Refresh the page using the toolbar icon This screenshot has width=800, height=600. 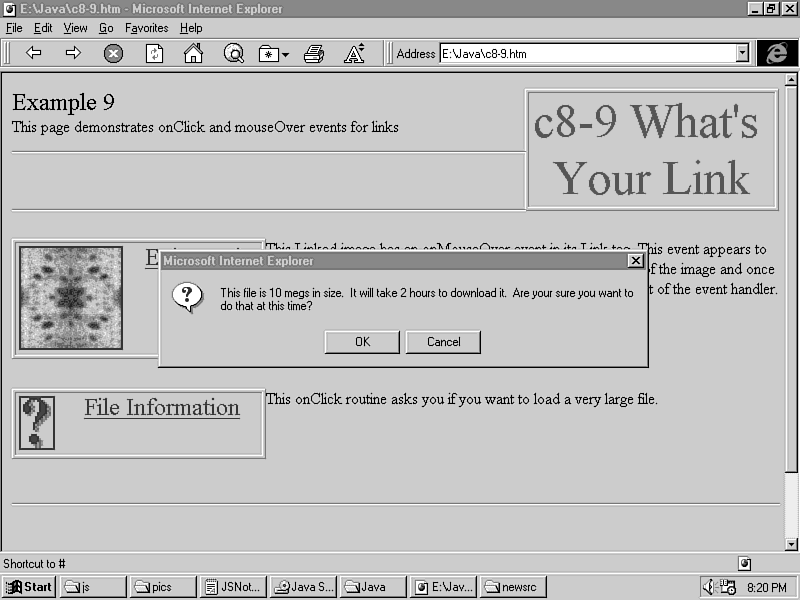click(x=154, y=54)
